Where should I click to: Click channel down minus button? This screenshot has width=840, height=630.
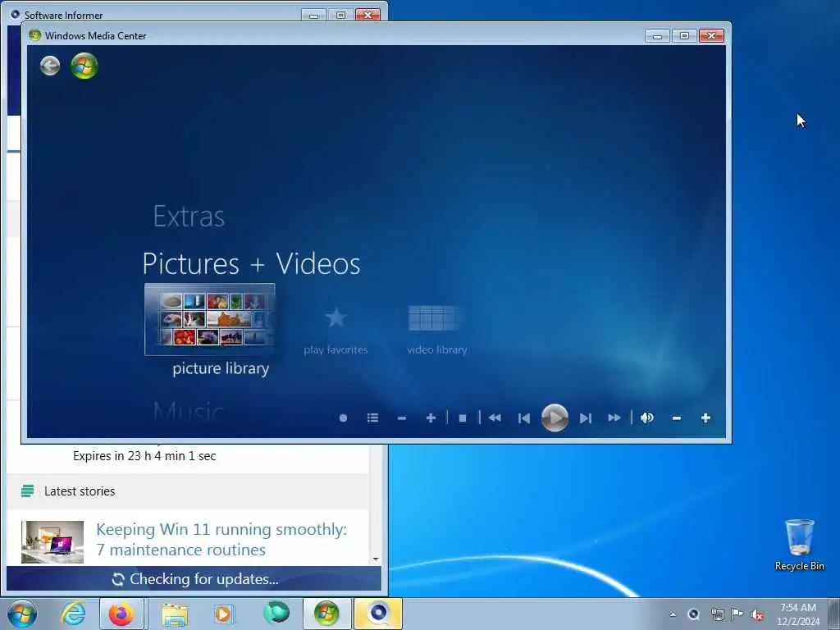(402, 418)
